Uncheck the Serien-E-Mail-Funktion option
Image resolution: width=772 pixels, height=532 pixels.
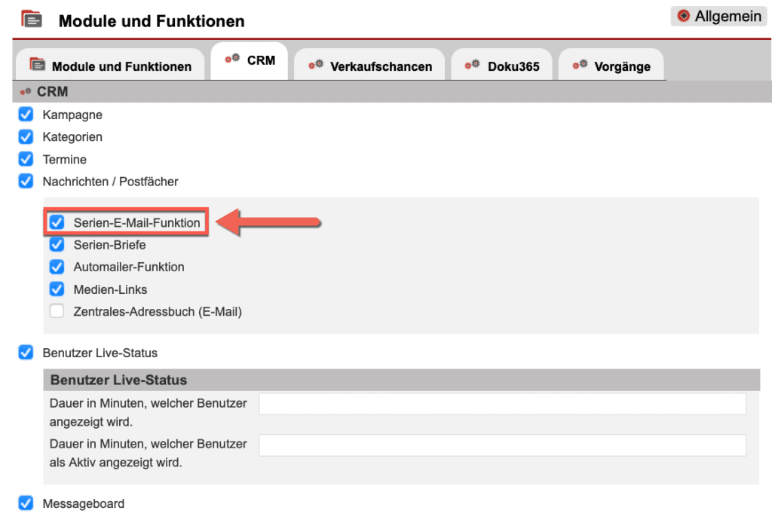click(x=57, y=222)
